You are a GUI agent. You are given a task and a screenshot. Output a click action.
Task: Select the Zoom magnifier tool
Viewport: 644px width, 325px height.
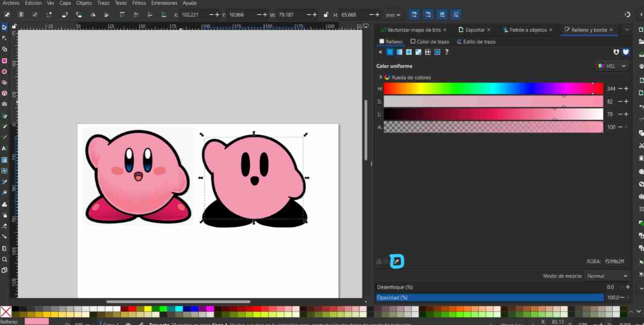pos(4,259)
